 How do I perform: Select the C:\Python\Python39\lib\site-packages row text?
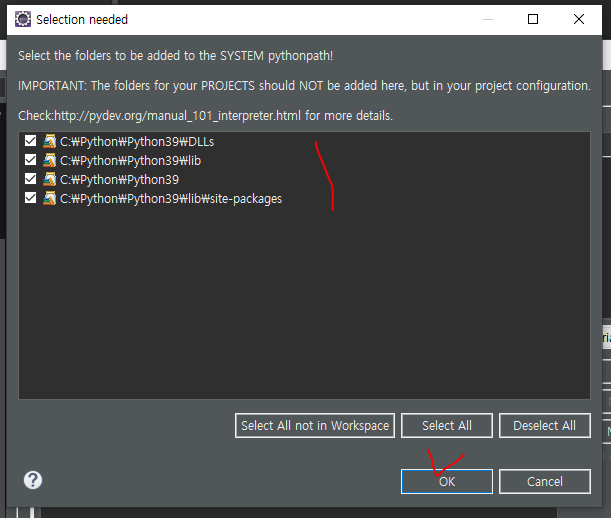click(171, 199)
